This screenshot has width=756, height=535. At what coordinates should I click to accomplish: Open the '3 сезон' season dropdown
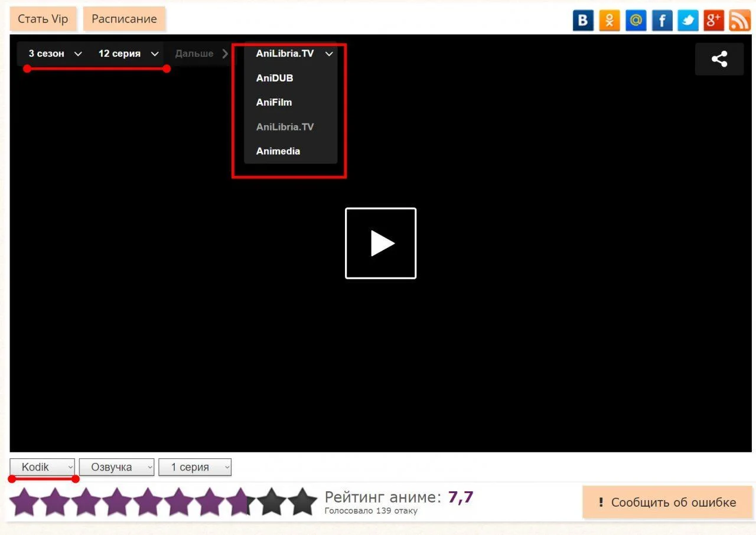click(x=55, y=54)
